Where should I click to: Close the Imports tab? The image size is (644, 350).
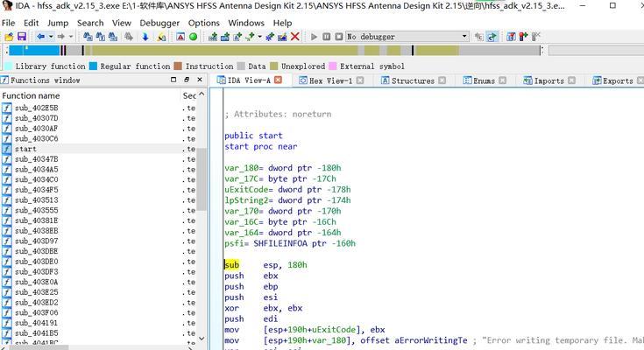[571, 80]
